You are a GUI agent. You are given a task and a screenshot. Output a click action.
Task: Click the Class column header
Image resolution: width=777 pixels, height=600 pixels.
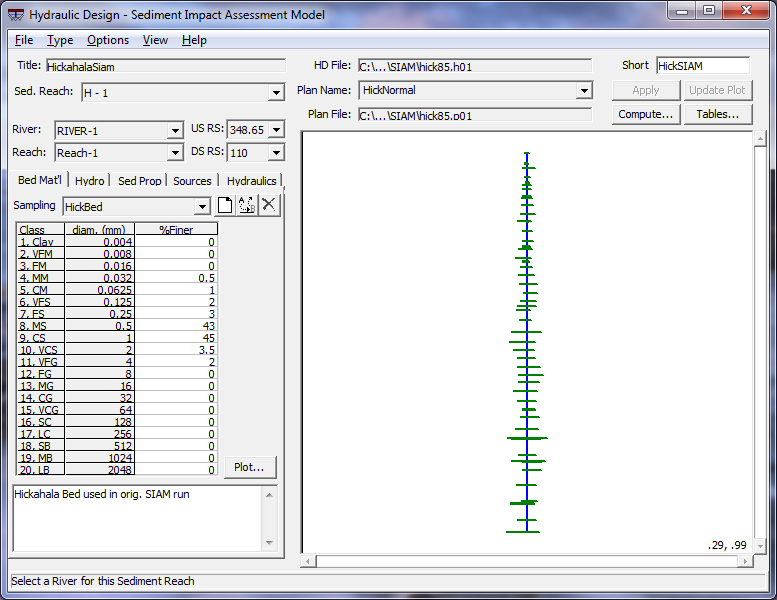(x=41, y=229)
